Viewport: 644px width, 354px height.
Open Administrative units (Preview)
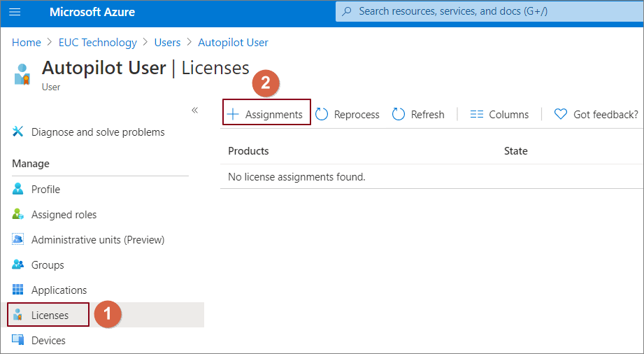98,240
